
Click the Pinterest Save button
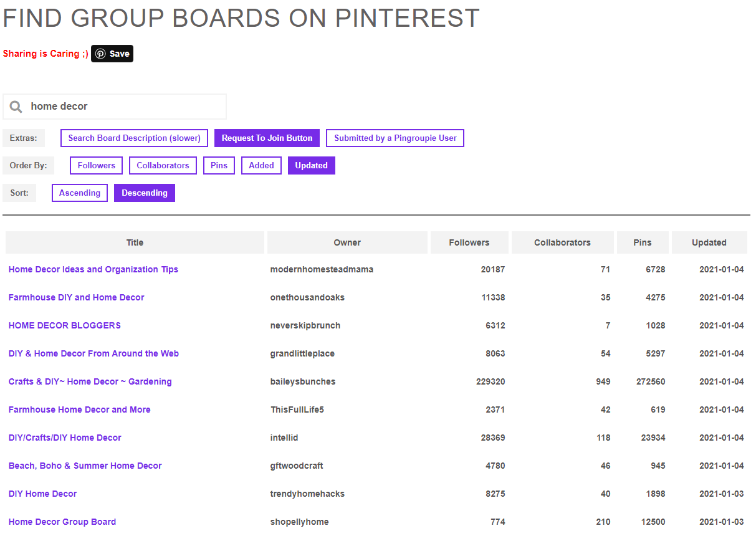(x=112, y=54)
